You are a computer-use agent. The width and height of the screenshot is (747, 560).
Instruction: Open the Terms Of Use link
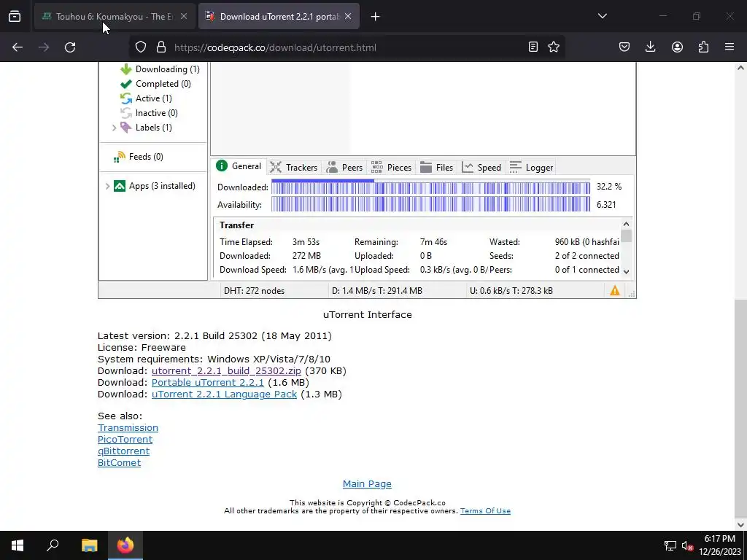coord(485,511)
